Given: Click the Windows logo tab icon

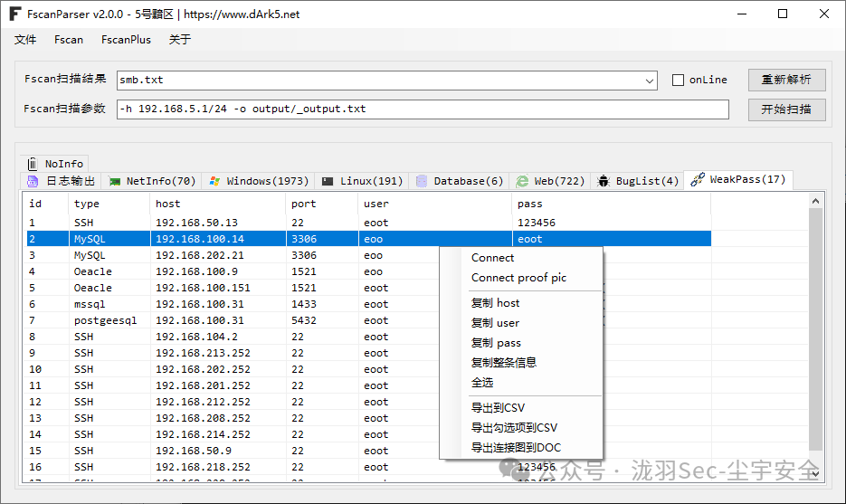Looking at the screenshot, I should [214, 181].
